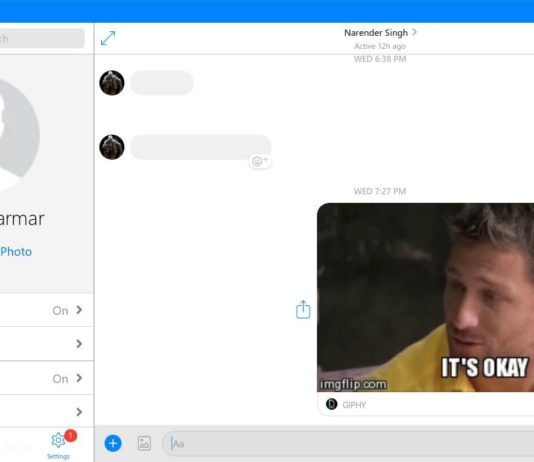Screen dimensions: 534x462
Task: Click the Active 12h ago status text
Action: coord(380,46)
